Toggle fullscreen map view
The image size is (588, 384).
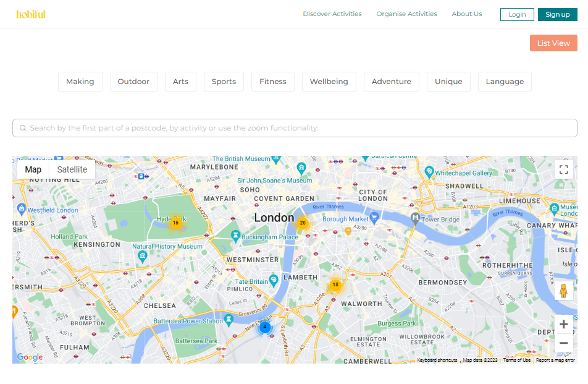coord(563,169)
